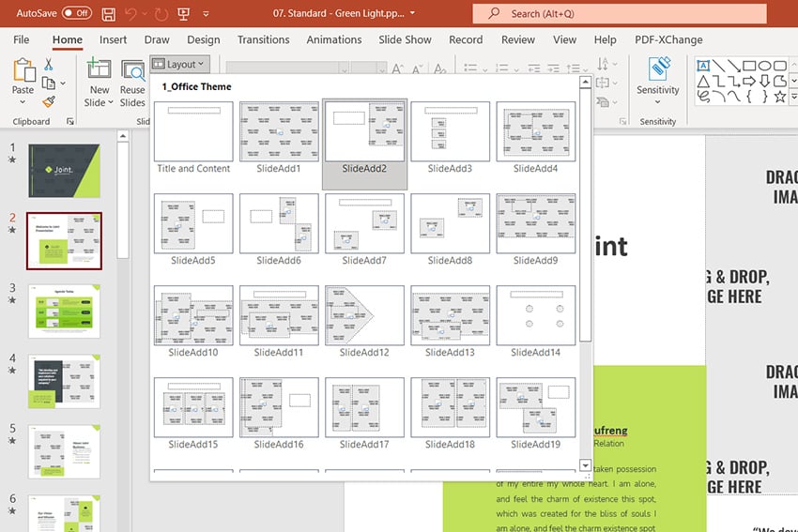Open the Clipboard dialog launcher
Image resolution: width=798 pixels, height=532 pixels.
(x=69, y=122)
